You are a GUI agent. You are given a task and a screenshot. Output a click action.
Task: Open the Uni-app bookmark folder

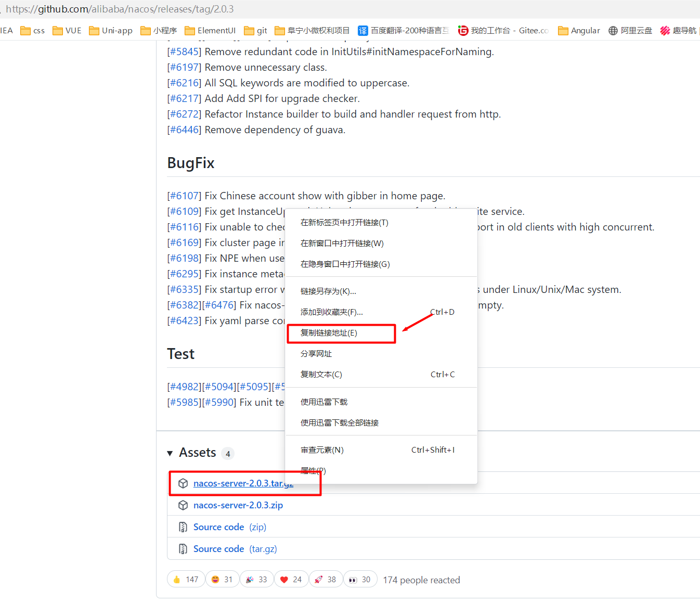[110, 31]
